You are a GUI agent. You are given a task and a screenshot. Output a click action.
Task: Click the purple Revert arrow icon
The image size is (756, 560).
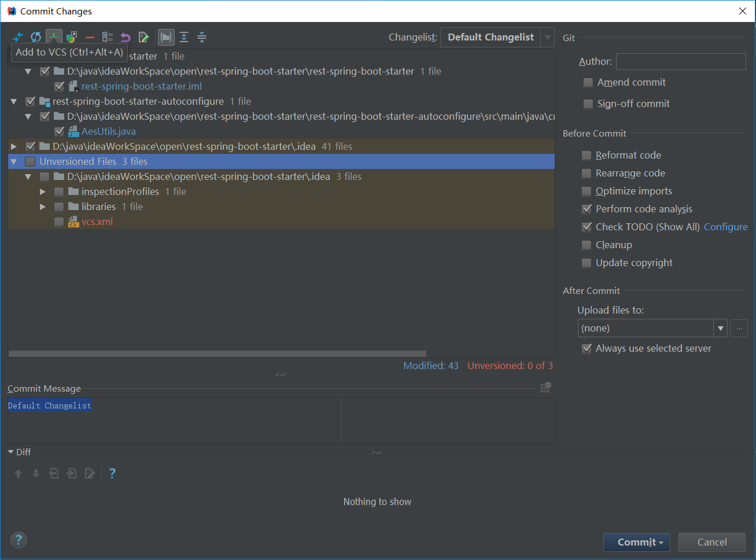pyautogui.click(x=126, y=37)
